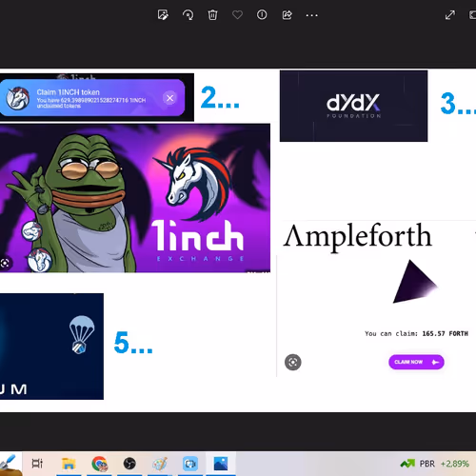Viewport: 476px width, 476px height.
Task: Click the dYdX Foundation thumbnail
Action: [353, 106]
